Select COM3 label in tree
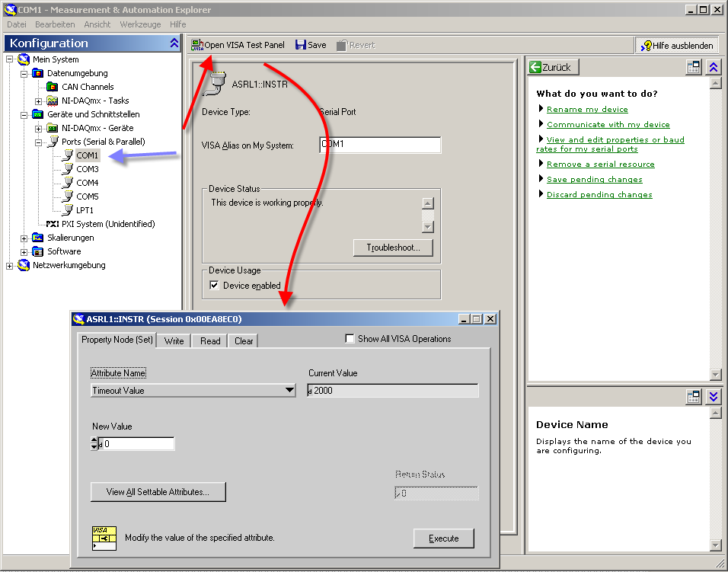The width and height of the screenshot is (728, 572). pyautogui.click(x=88, y=169)
